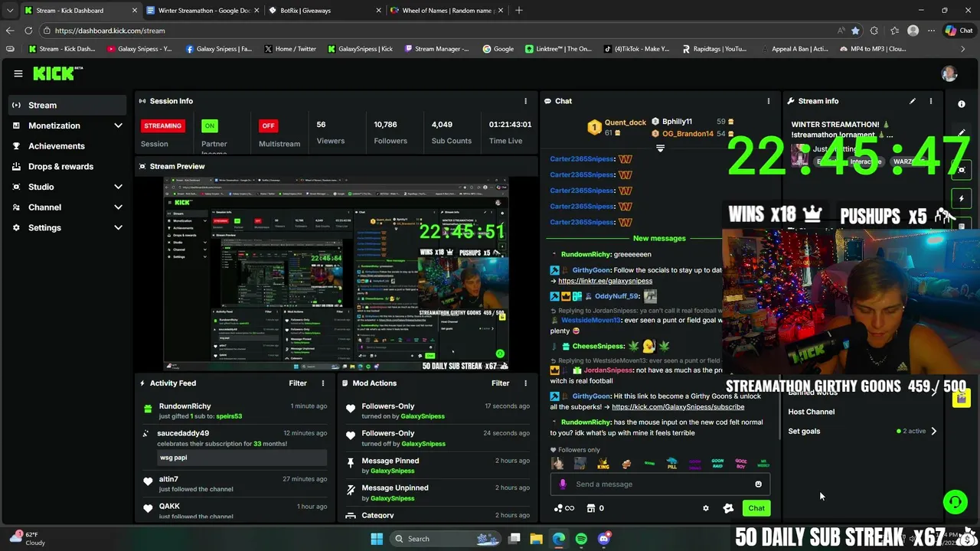Click the info circle icon in right sidebar
Screen dimensions: 980x551
pyautogui.click(x=962, y=104)
